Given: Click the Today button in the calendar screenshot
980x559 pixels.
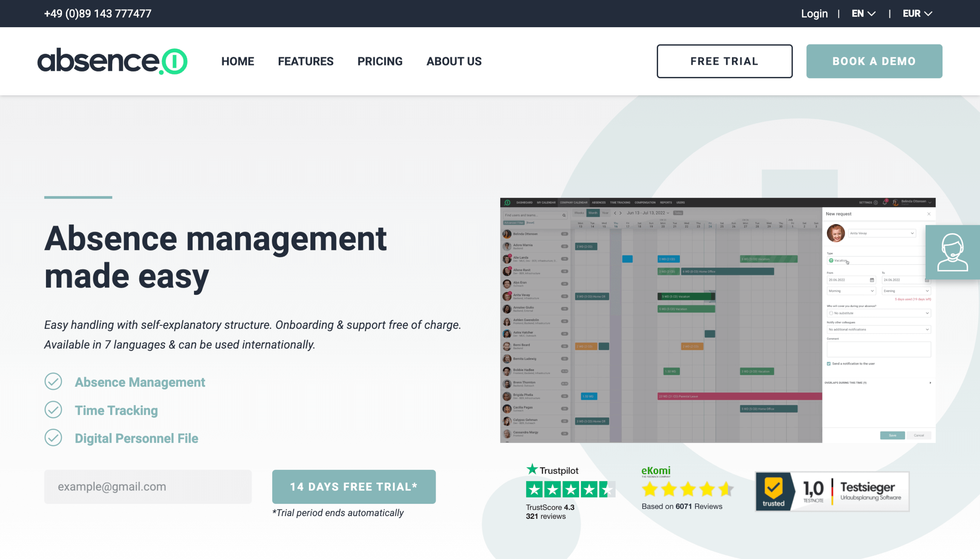Looking at the screenshot, I should [x=678, y=213].
